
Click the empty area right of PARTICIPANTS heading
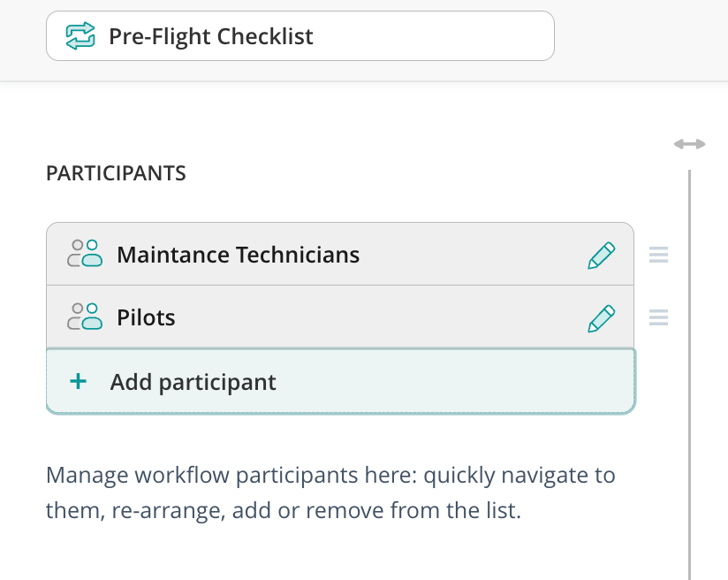click(398, 173)
